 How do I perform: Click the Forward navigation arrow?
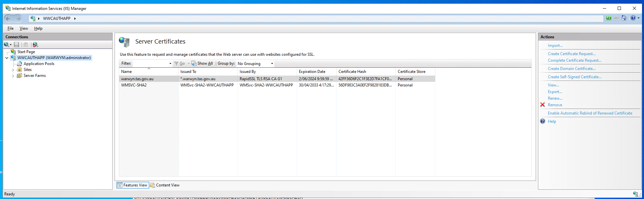(x=18, y=18)
